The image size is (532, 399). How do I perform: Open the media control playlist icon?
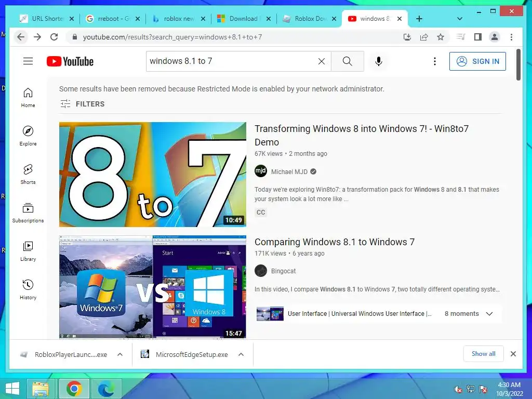(461, 37)
